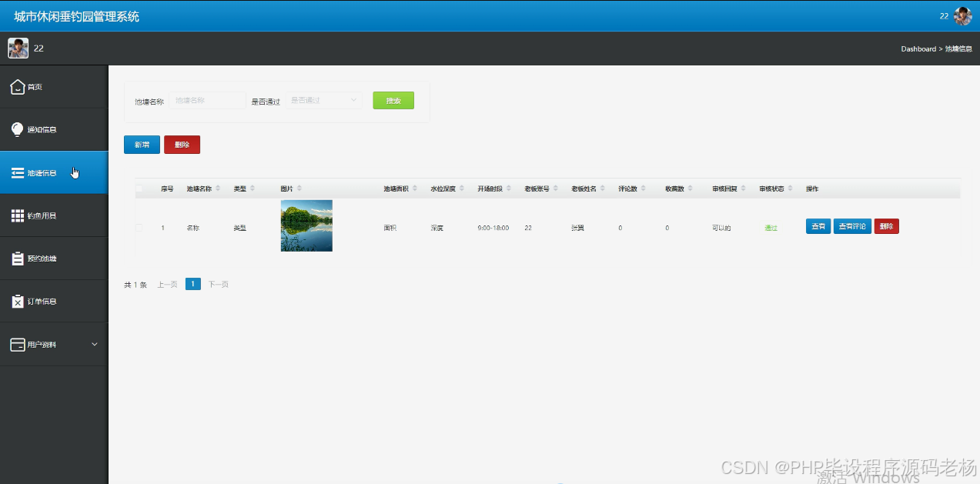
Task: Click 池塘信息 in the breadcrumb
Action: pos(958,48)
